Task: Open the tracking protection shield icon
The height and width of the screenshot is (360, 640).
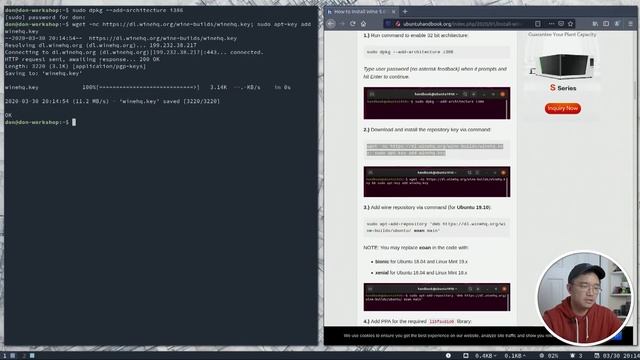Action: (x=388, y=24)
